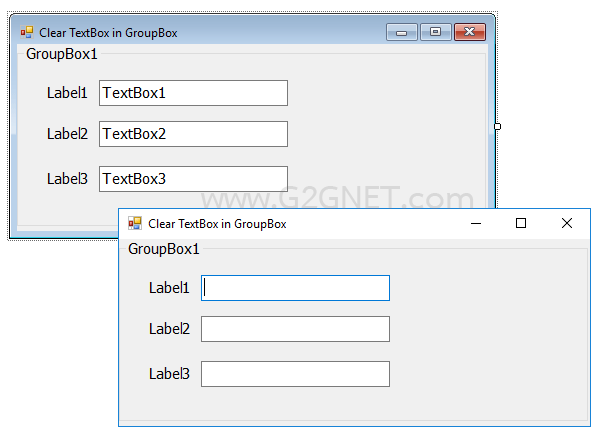This screenshot has width=606, height=444.
Task: Click the red close button of the back window
Action: click(x=470, y=32)
